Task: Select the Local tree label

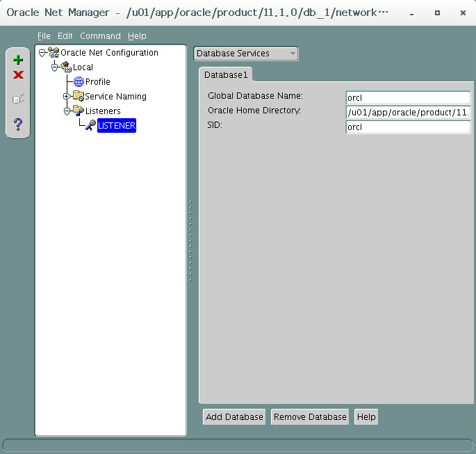Action: (83, 67)
